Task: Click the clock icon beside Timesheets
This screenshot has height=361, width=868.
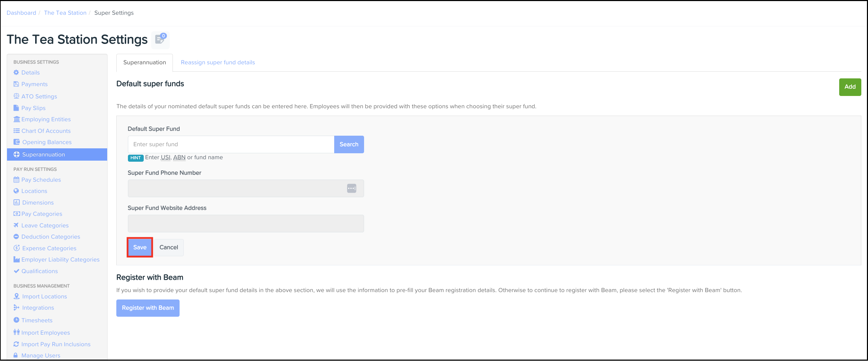Action: (x=16, y=320)
